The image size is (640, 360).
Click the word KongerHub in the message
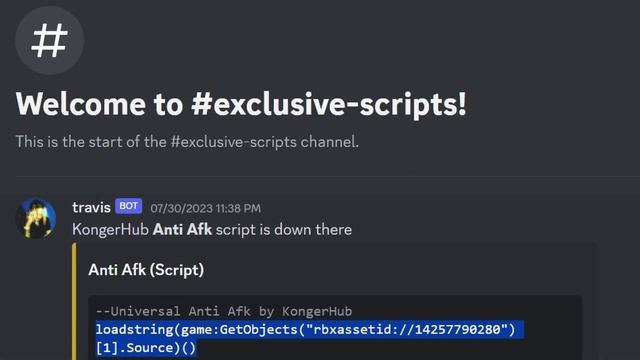click(x=110, y=230)
